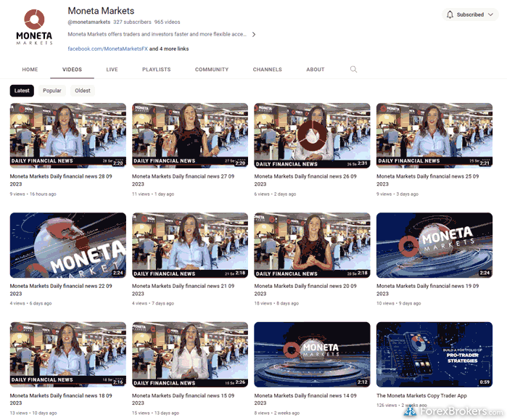507x420 pixels.
Task: Click title 'Moneta Markets Daily financial news 26 09 2023'
Action: point(305,180)
